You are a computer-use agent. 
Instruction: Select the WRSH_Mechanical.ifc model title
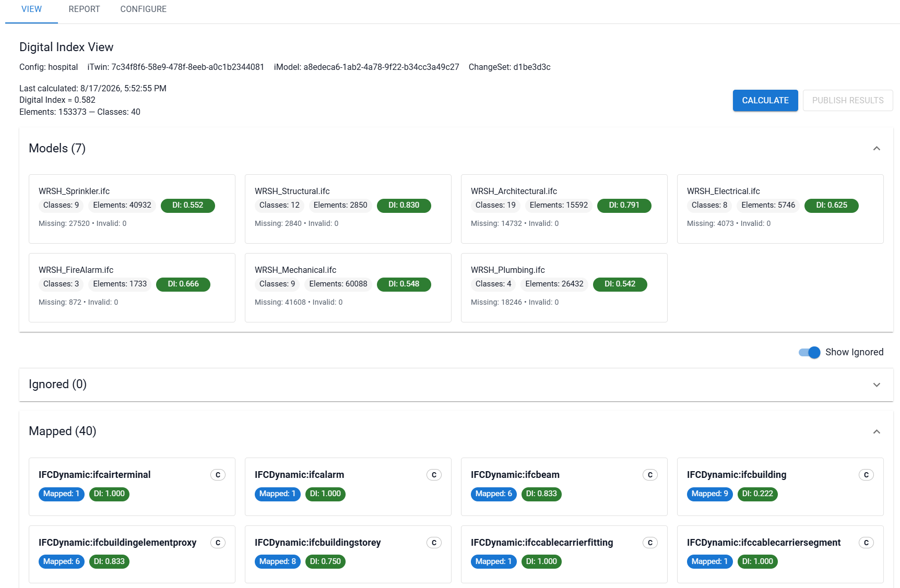(x=295, y=270)
